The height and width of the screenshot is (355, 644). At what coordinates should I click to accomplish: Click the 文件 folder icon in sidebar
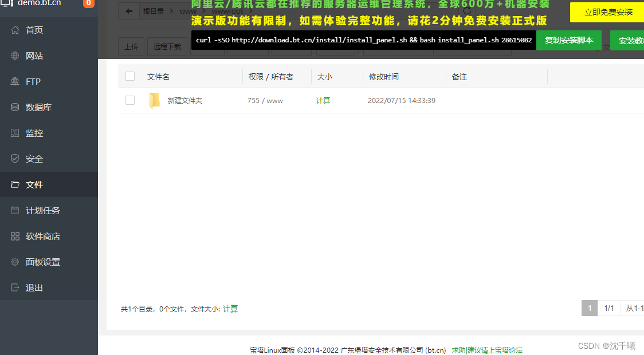[x=15, y=185]
